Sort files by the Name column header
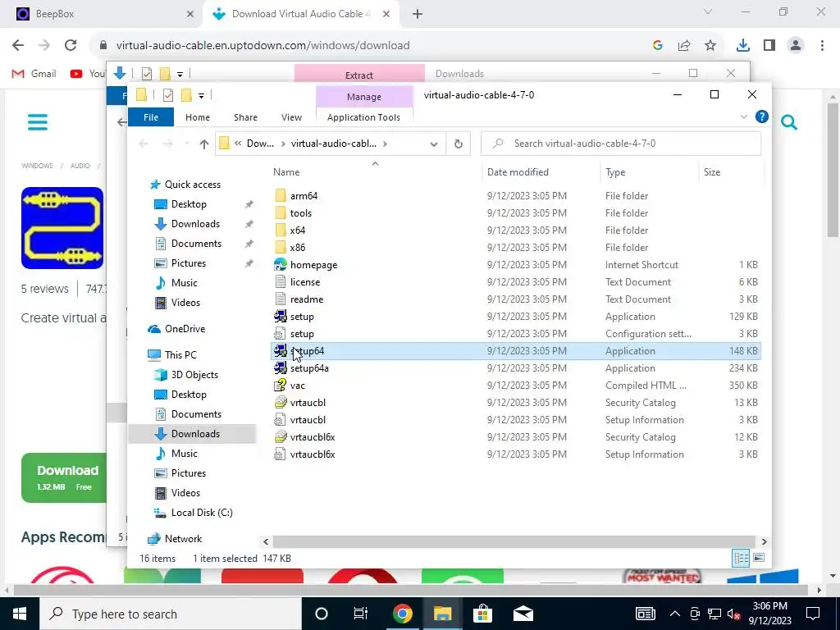840x630 pixels. pyautogui.click(x=286, y=172)
